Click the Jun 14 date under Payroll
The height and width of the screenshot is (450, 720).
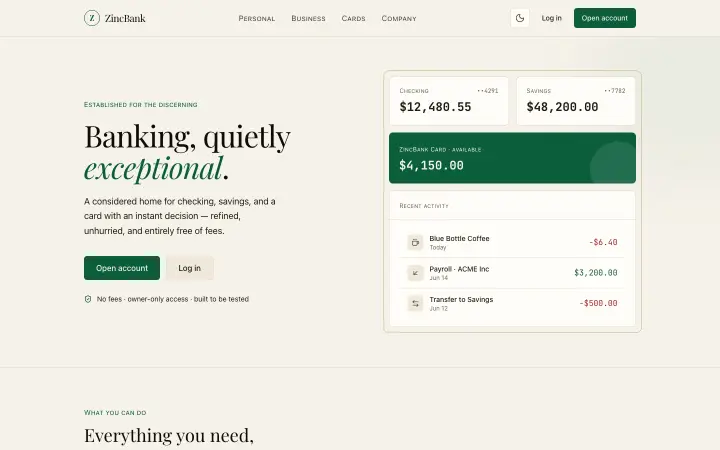coord(439,278)
